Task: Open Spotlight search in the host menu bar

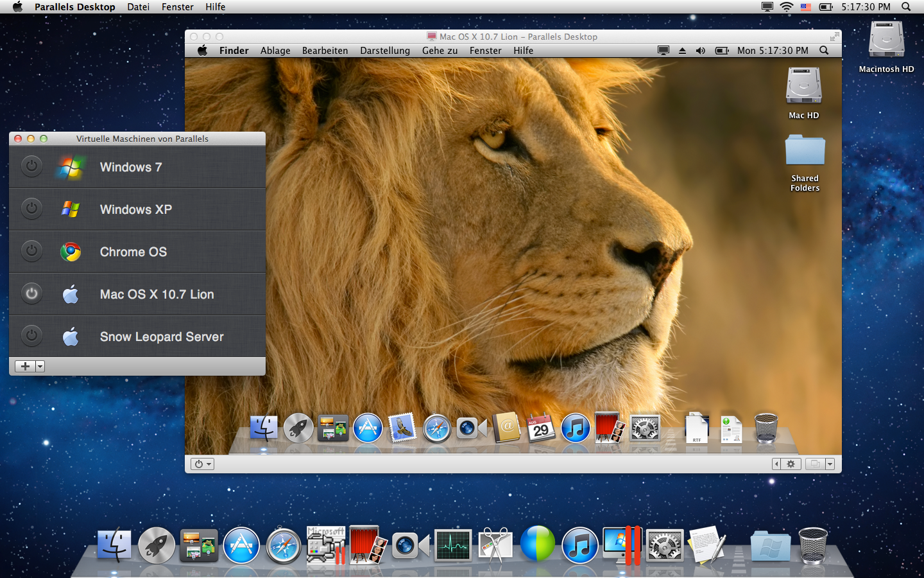Action: (906, 7)
